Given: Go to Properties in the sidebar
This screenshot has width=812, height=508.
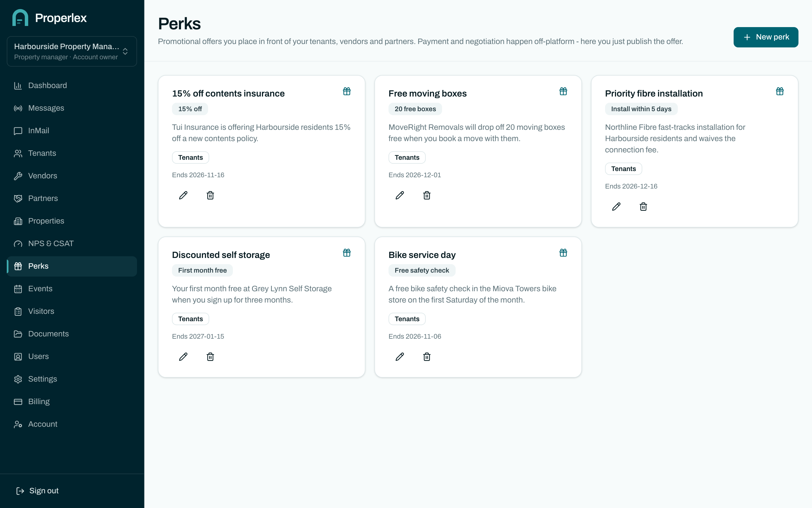Looking at the screenshot, I should click(72, 221).
